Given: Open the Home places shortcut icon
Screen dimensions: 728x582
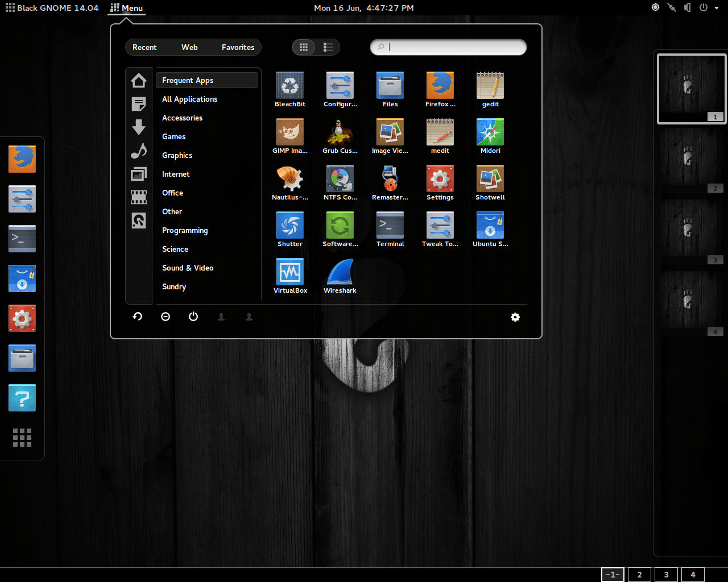Looking at the screenshot, I should (139, 81).
